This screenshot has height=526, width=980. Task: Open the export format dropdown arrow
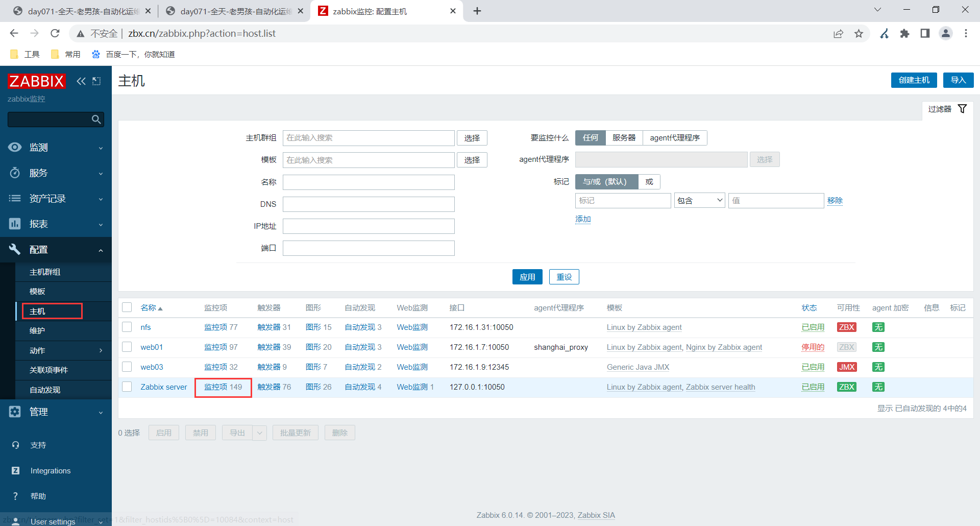coord(260,433)
